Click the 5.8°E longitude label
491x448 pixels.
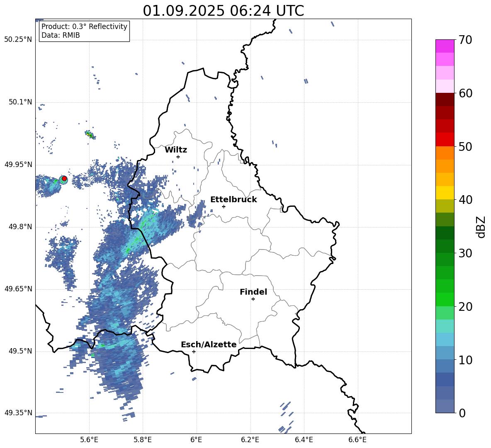[x=143, y=440]
